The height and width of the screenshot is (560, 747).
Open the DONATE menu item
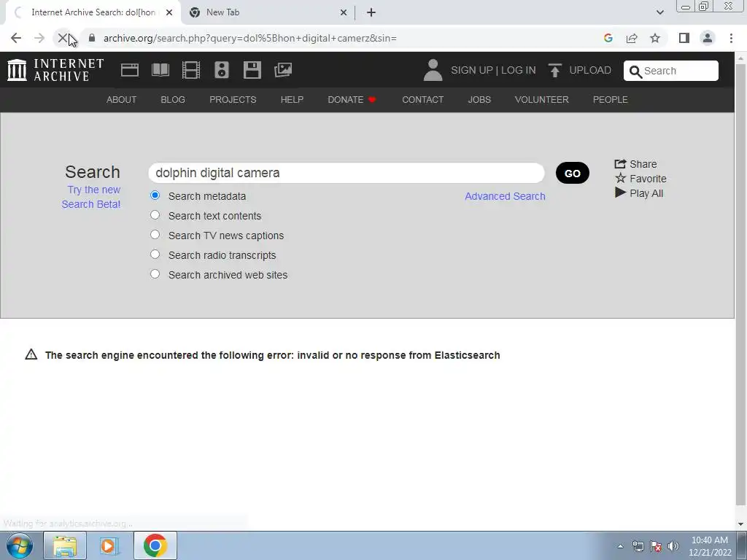352,99
